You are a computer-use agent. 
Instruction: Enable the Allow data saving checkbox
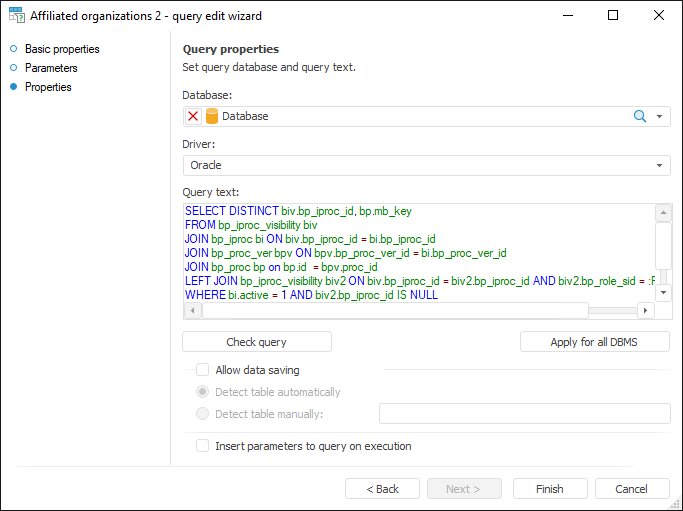203,370
